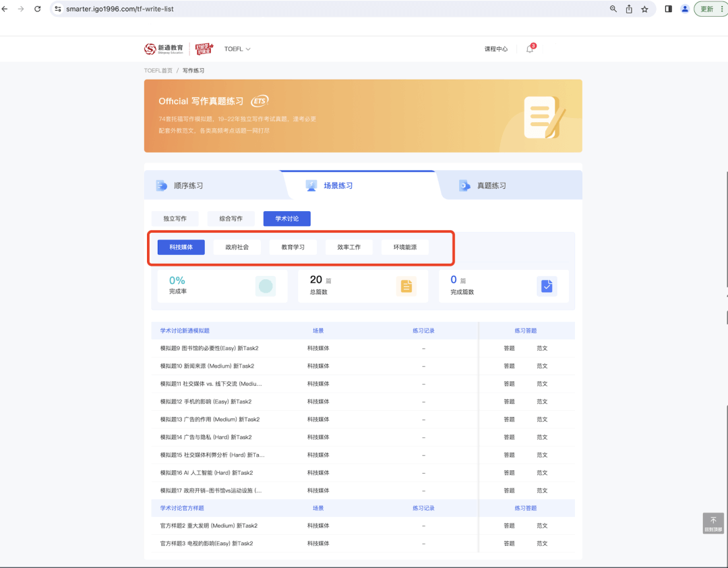
Task: Switch to the 顺序练习 tab
Action: pyautogui.click(x=188, y=186)
